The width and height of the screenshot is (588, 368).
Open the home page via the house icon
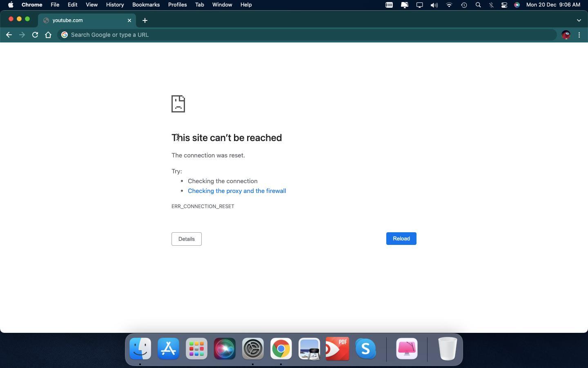click(48, 35)
